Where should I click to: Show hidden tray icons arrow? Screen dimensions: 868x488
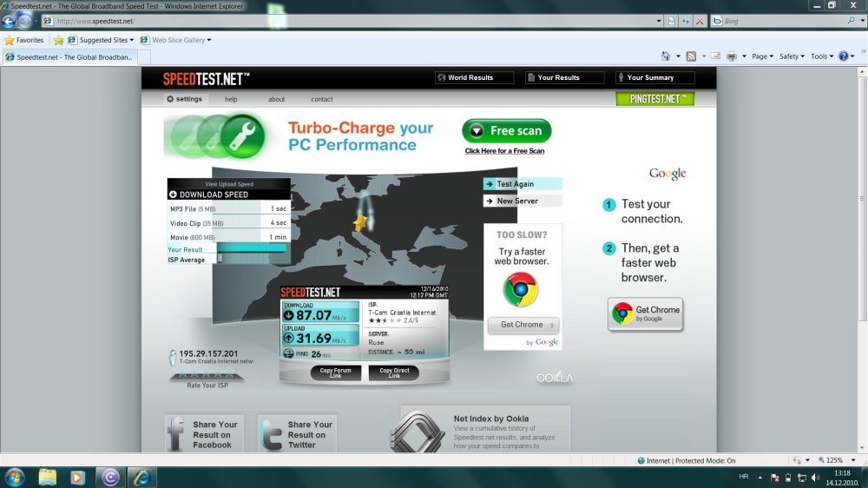[x=760, y=478]
